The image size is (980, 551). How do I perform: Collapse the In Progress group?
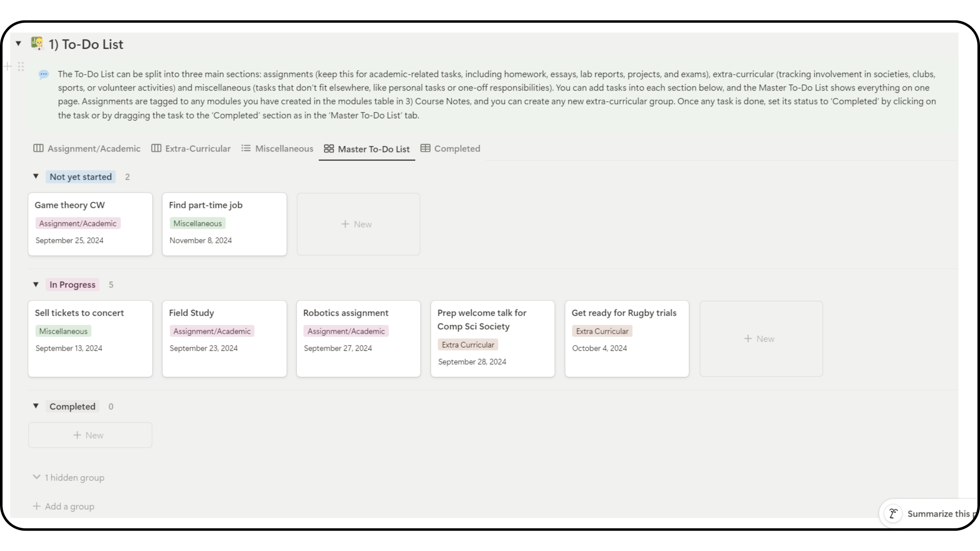[36, 285]
